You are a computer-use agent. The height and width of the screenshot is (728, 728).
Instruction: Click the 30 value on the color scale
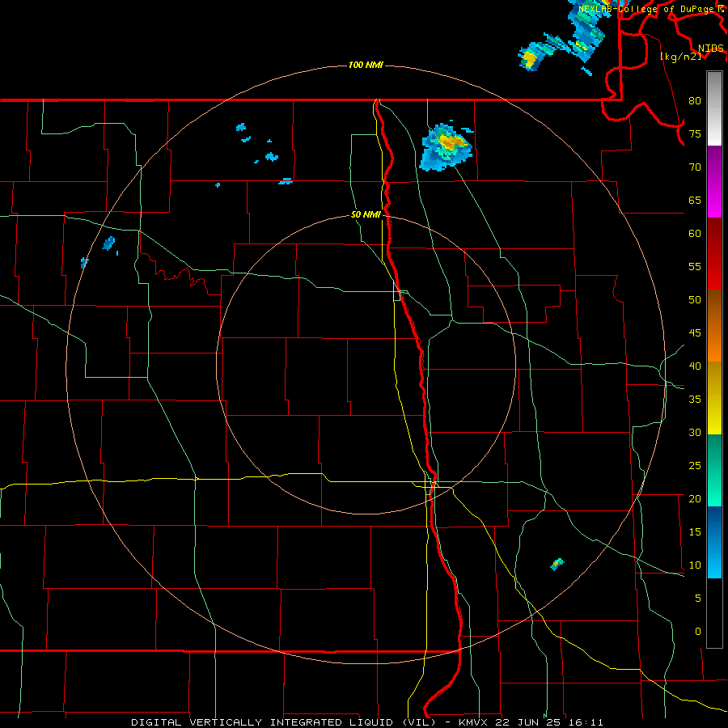pyautogui.click(x=695, y=432)
